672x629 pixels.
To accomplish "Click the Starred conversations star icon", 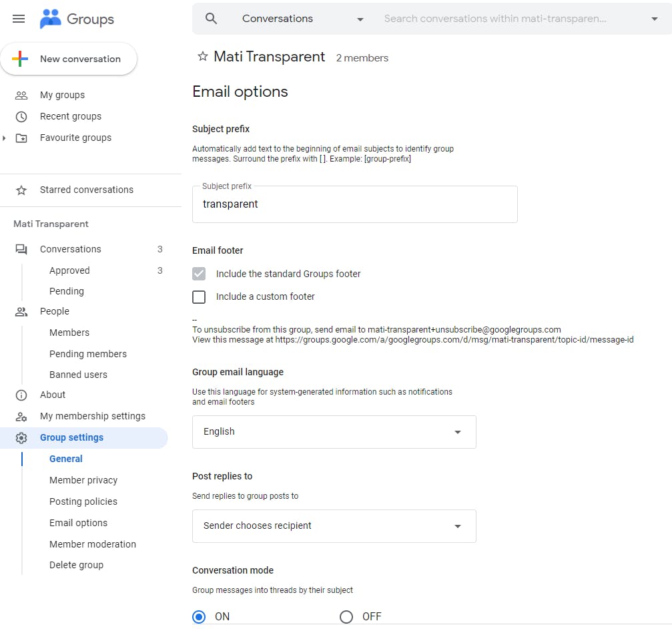I will (x=21, y=190).
